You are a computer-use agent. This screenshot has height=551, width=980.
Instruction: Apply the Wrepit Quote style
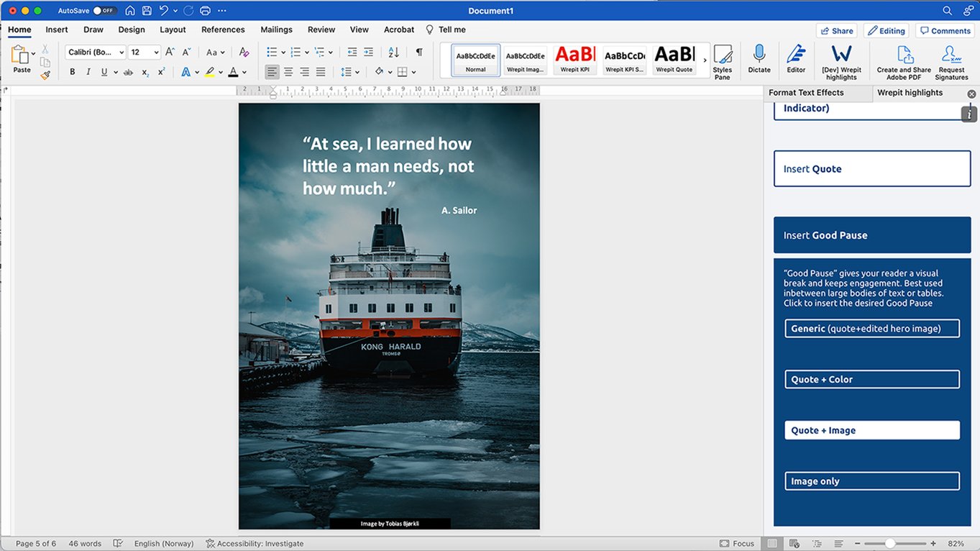tap(674, 59)
